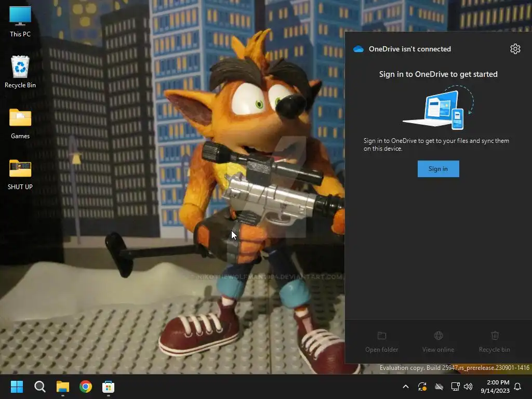Click the Open folder icon
Viewport: 532px width, 399px height.
pos(382,336)
